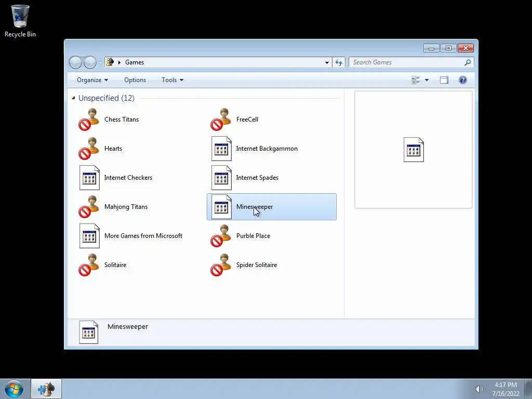Click the Mahjong Titans label

126,207
